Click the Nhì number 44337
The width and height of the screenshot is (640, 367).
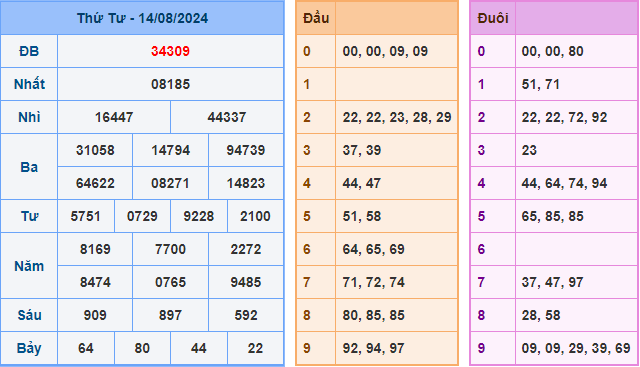click(x=227, y=118)
